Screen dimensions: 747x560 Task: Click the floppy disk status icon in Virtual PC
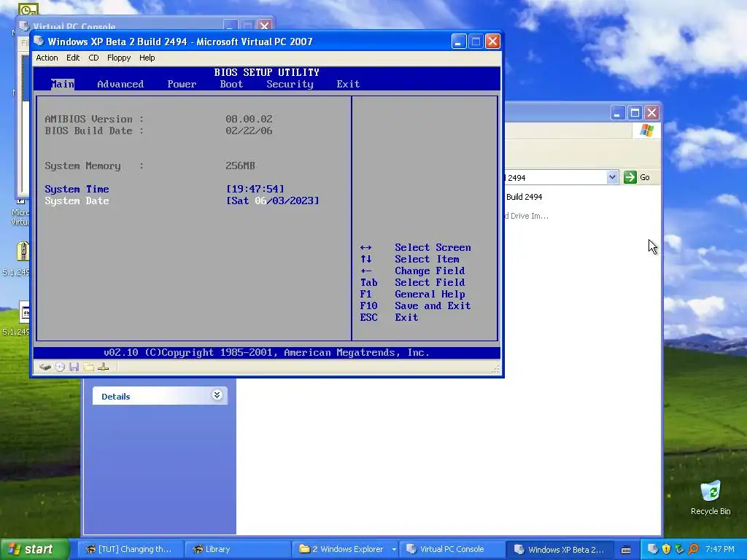pos(74,367)
